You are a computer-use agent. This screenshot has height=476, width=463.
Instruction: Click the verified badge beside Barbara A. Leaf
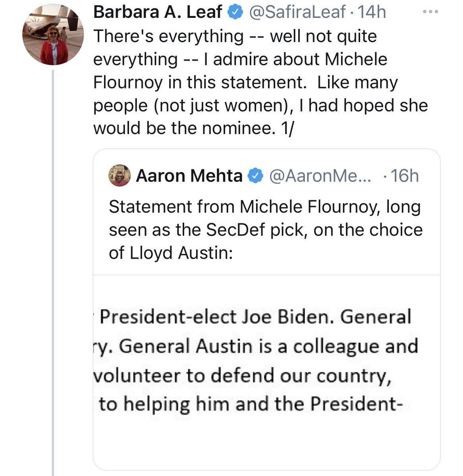[x=235, y=13]
